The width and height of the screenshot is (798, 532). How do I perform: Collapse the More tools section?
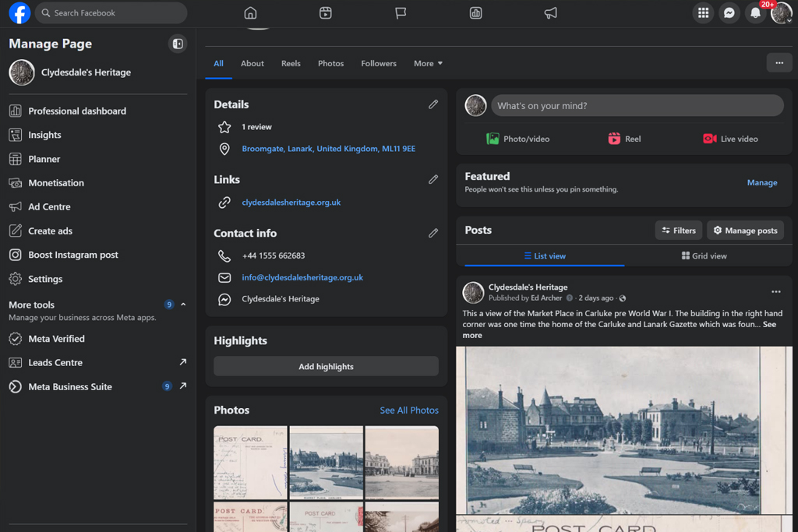point(183,304)
